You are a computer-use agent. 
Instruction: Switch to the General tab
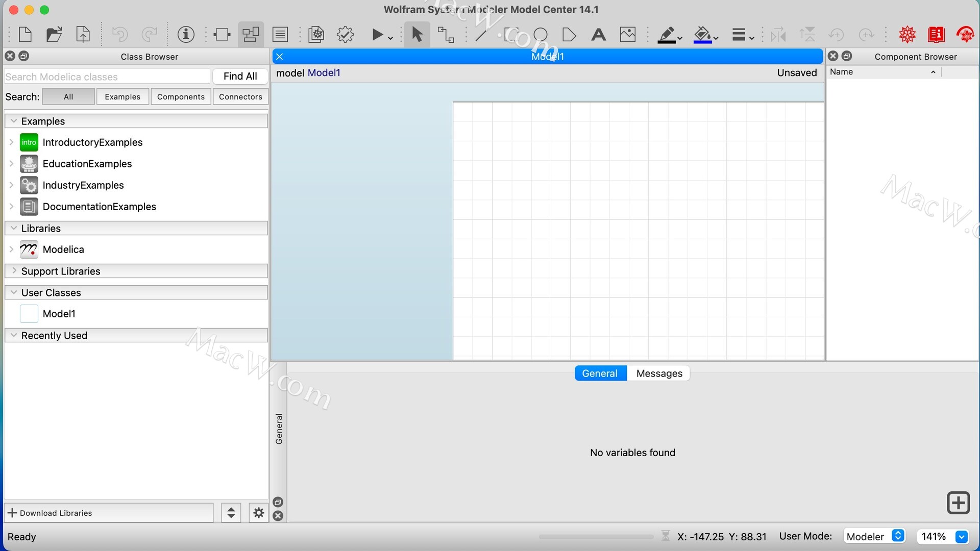(x=600, y=373)
